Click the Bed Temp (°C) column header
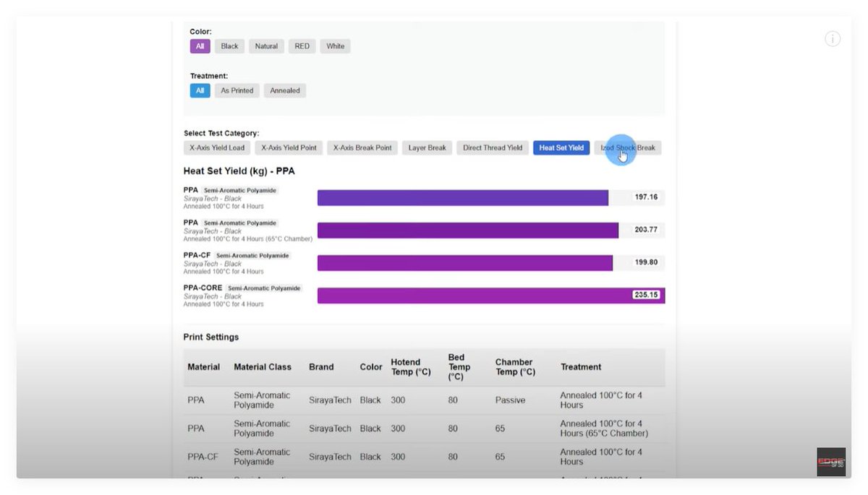 [459, 367]
